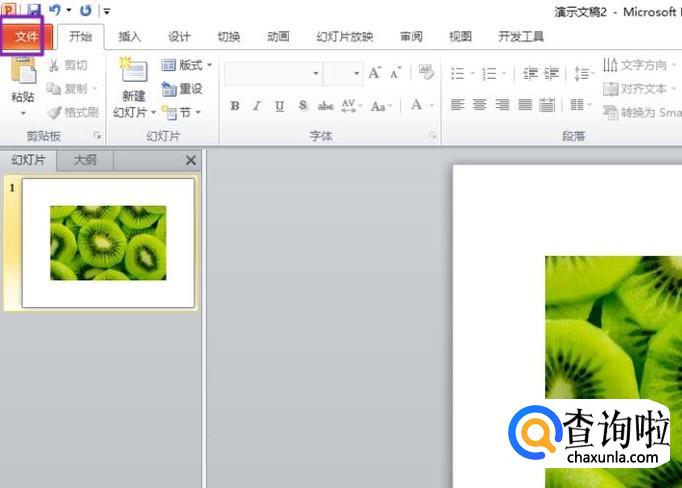682x488 pixels.
Task: Click the increase list level icon
Action: point(551,73)
